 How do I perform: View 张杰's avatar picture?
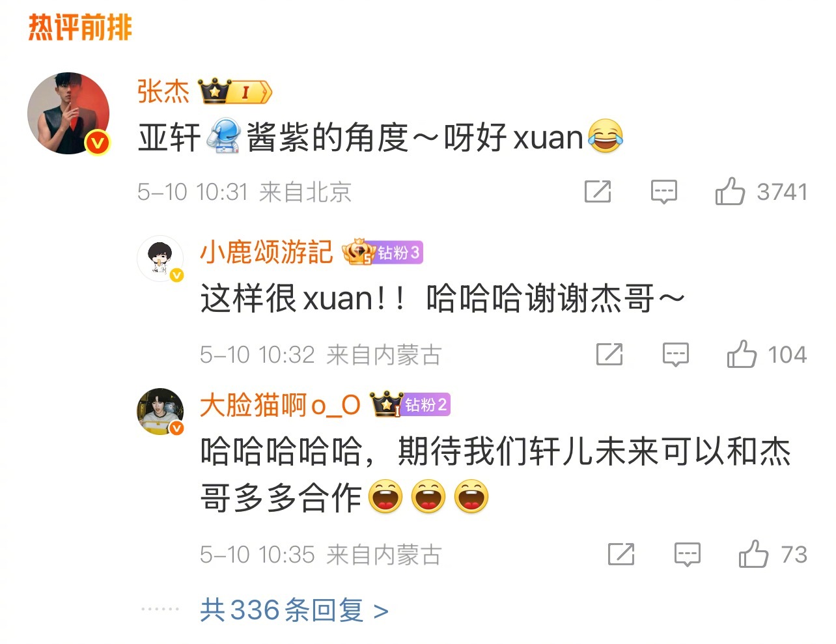(68, 113)
